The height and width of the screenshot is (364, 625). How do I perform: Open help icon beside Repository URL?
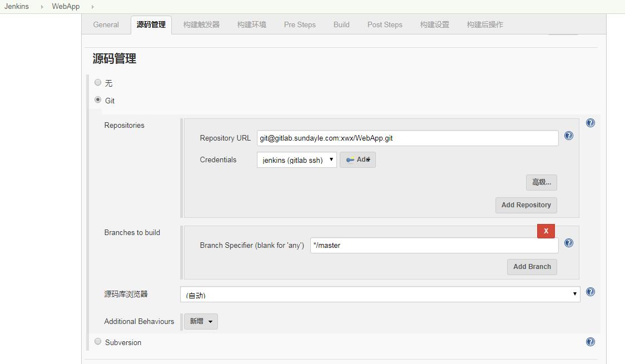(569, 136)
